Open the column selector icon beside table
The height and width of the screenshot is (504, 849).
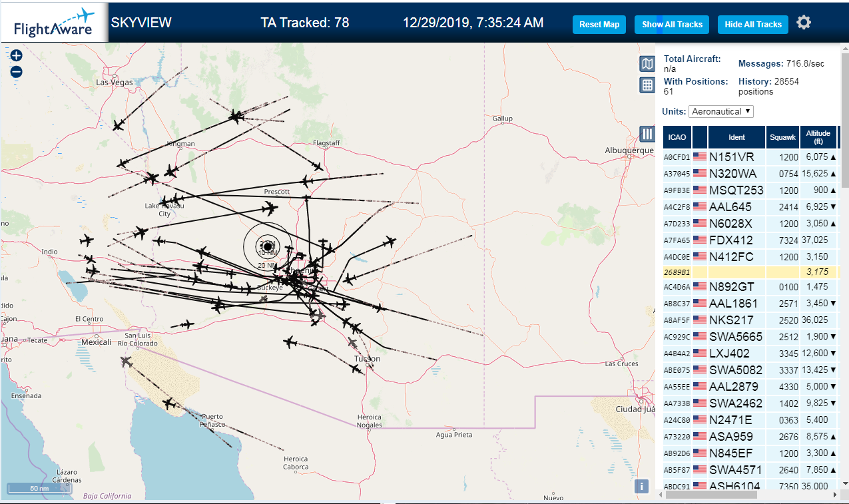647,134
